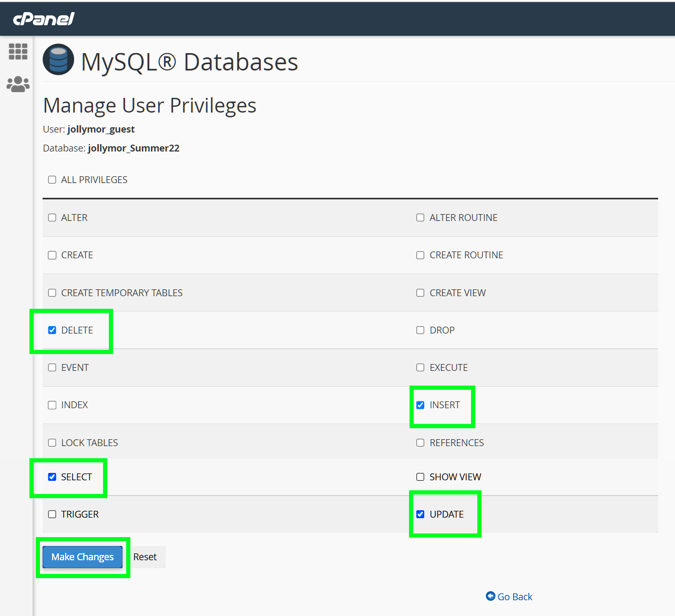Check the TRIGGER privilege box

click(52, 514)
